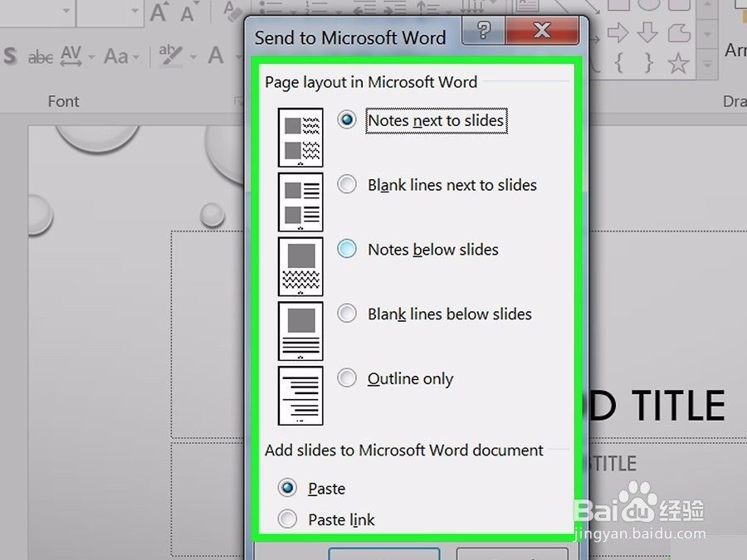Toggle text shadow in the Font group
Viewport: 747px width, 560px height.
11,56
